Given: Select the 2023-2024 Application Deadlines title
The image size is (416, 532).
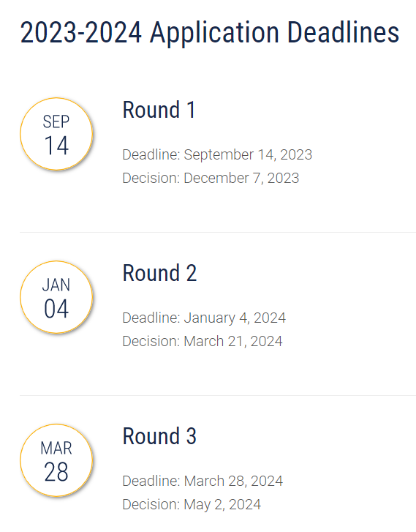Looking at the screenshot, I should [x=210, y=33].
